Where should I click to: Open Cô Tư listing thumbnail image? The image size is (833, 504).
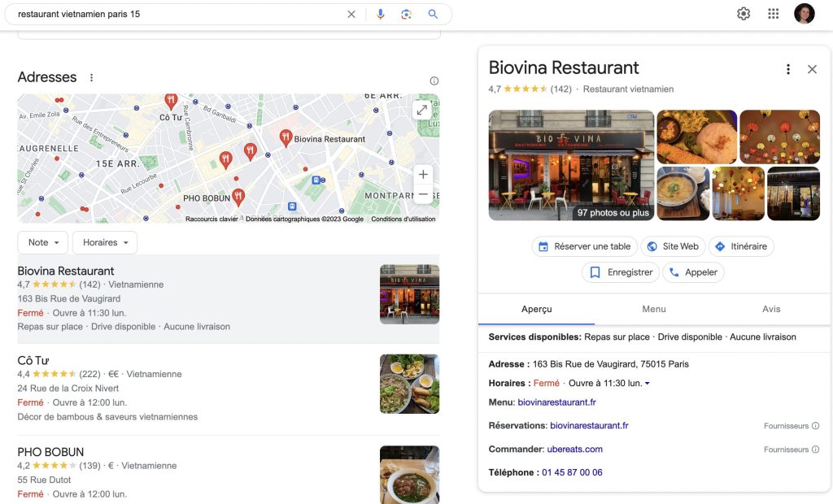(410, 384)
